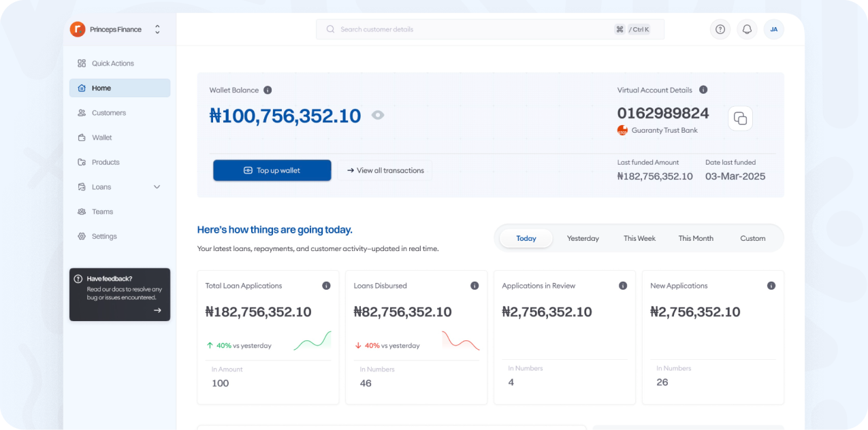The image size is (868, 430).
Task: Focus the Search customer details field
Action: [470, 29]
